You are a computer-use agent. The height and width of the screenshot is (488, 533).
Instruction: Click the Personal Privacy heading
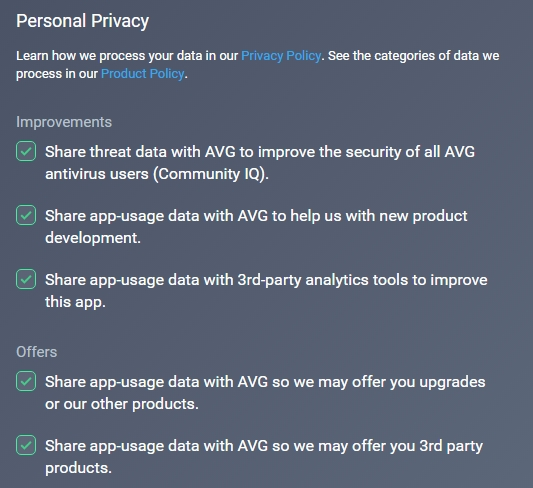point(83,21)
